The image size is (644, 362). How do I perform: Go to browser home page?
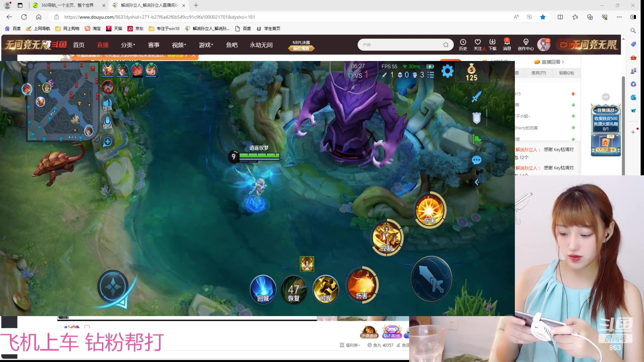(x=39, y=17)
